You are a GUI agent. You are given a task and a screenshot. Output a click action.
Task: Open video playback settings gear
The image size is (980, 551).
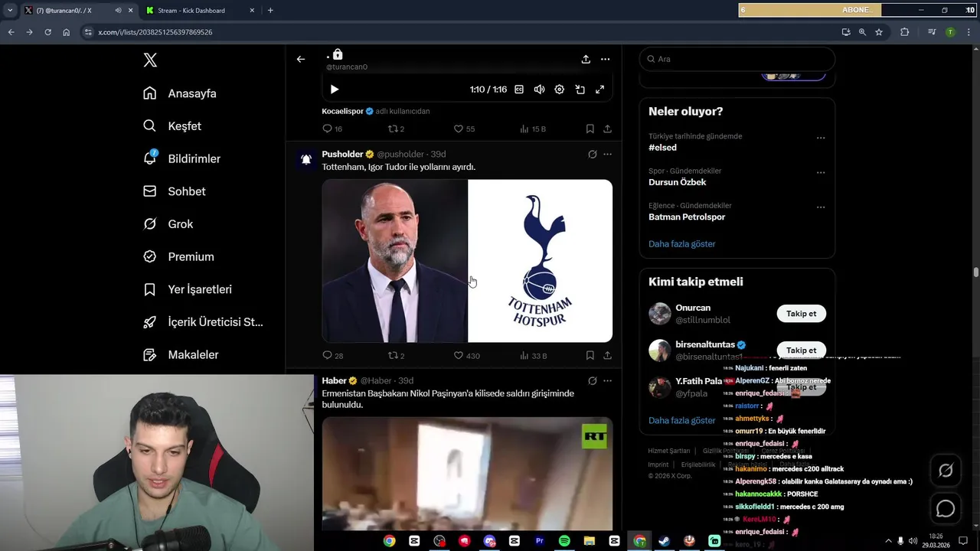(560, 90)
